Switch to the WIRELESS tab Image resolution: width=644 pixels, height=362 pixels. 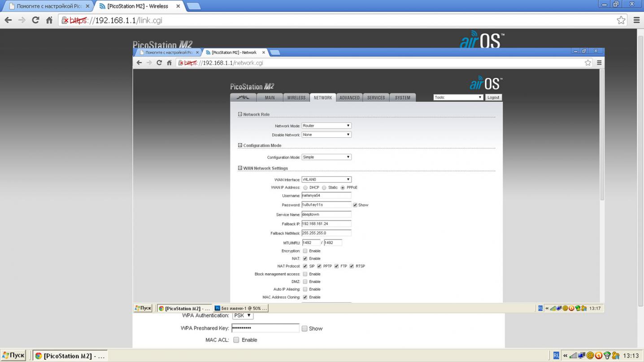click(296, 97)
